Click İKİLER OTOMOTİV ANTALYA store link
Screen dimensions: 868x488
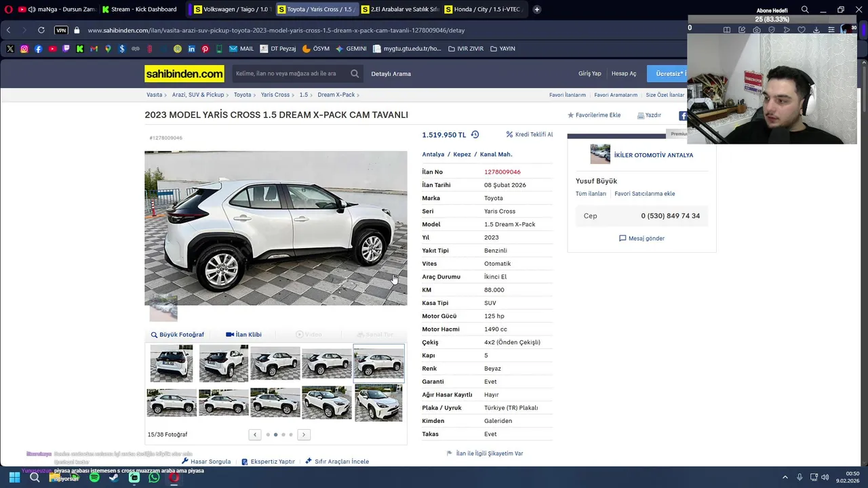(x=654, y=155)
